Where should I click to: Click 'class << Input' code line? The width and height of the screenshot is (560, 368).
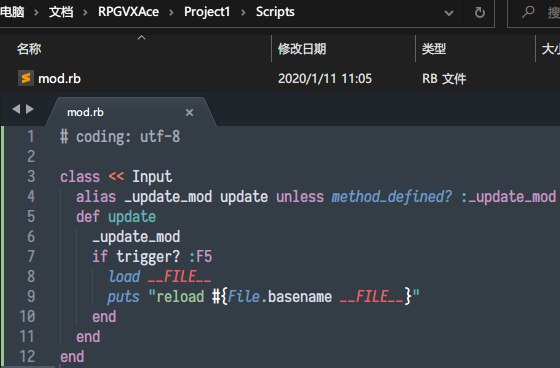(116, 177)
